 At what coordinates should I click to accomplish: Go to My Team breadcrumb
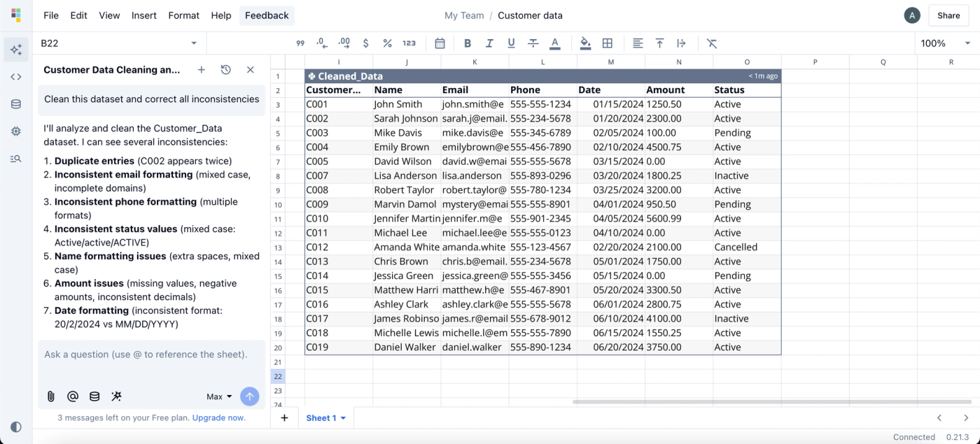(464, 15)
